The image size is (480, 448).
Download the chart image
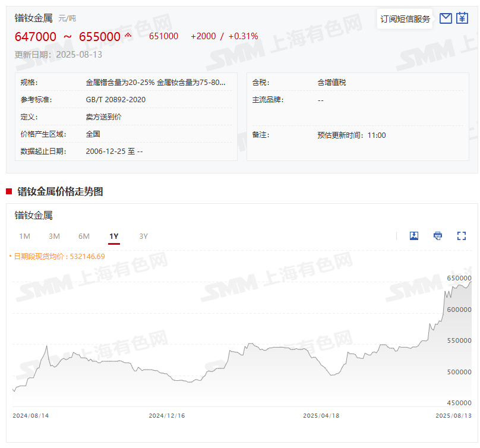[414, 236]
